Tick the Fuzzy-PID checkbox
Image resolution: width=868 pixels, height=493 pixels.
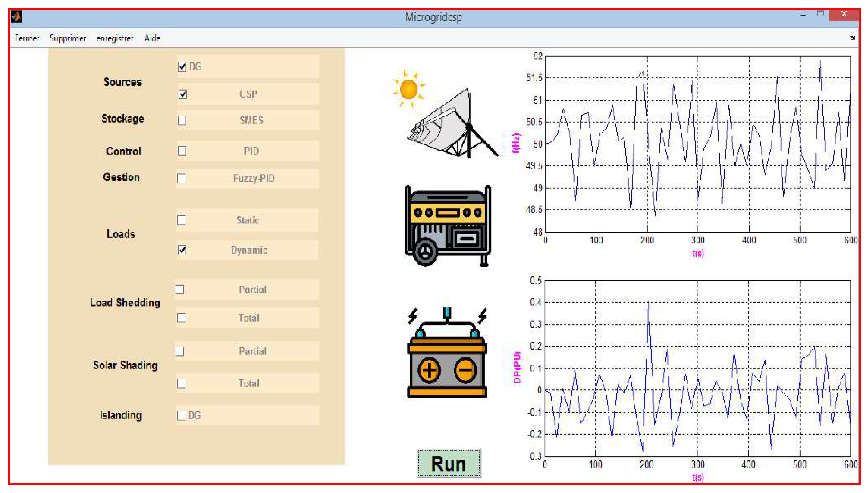point(182,178)
